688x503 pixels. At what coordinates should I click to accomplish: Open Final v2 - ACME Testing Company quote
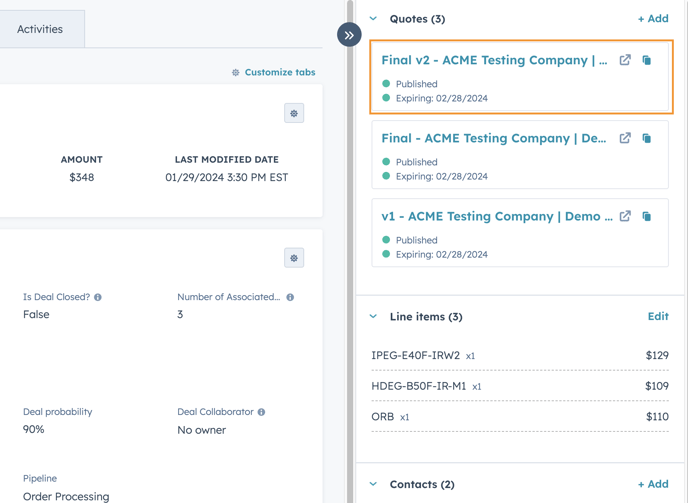tap(493, 60)
